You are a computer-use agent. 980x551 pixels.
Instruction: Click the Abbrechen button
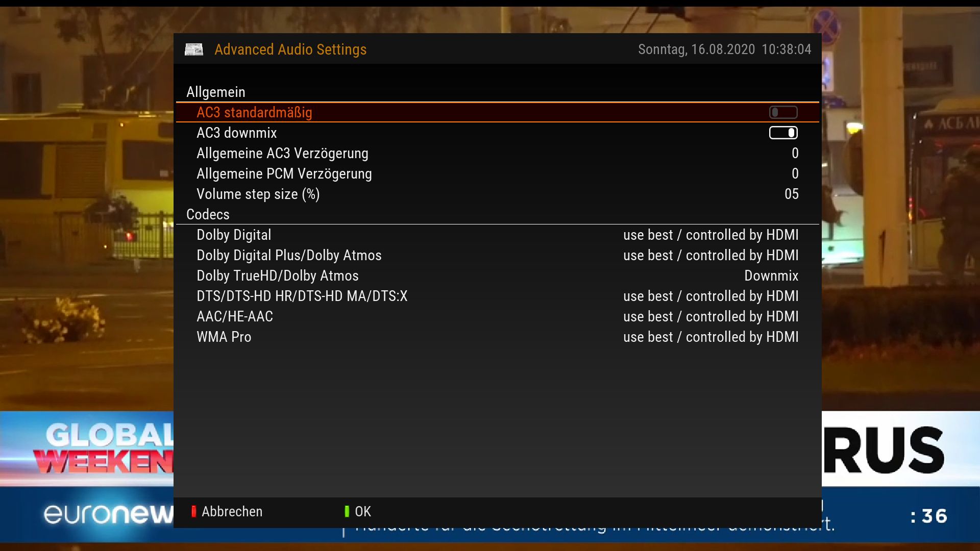232,511
